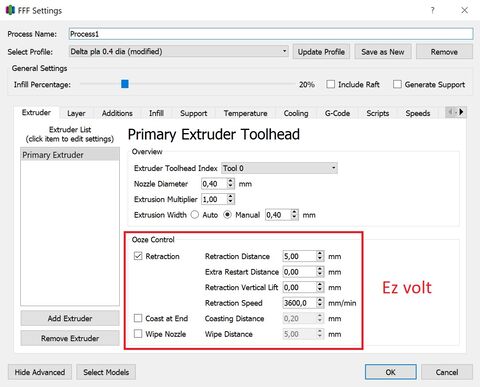Click the Select Models button
480x387 pixels.
click(106, 372)
